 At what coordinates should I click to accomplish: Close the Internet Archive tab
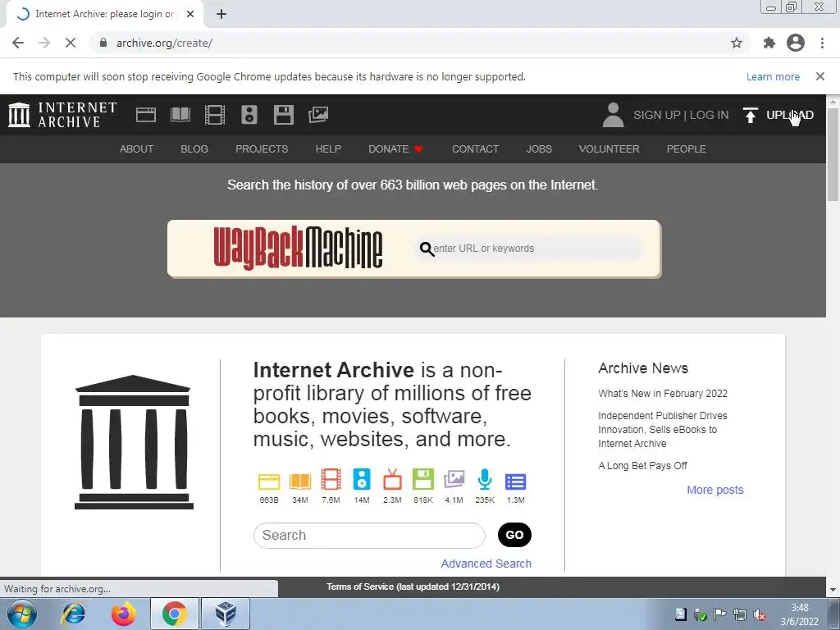point(190,15)
